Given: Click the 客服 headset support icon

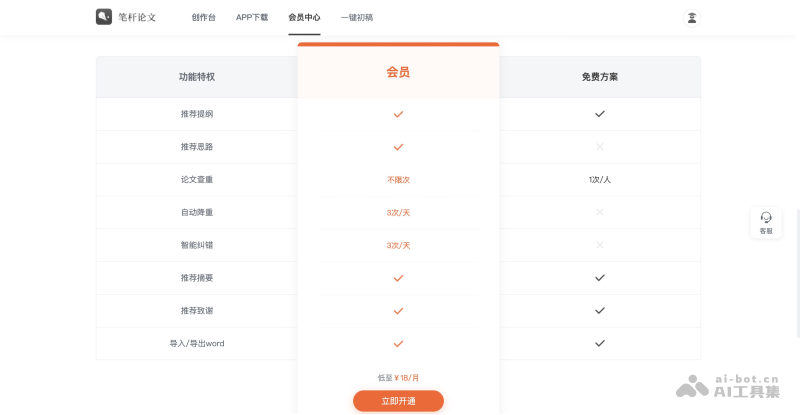Looking at the screenshot, I should (x=766, y=217).
